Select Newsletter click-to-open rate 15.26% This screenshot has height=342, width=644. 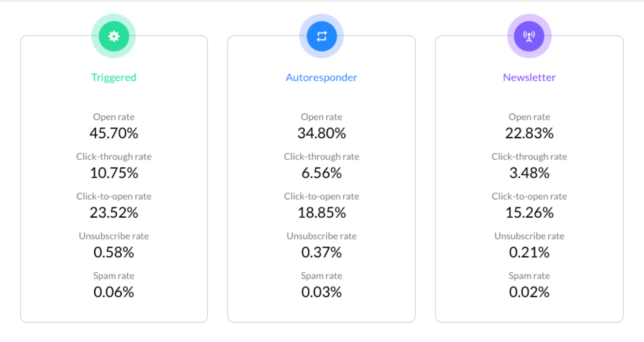point(529,213)
